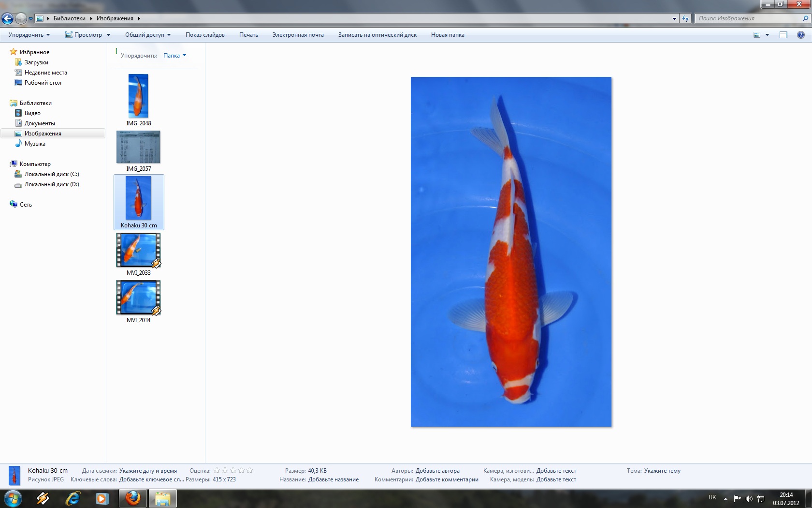
Task: Click the Back navigation arrow button
Action: click(7, 18)
